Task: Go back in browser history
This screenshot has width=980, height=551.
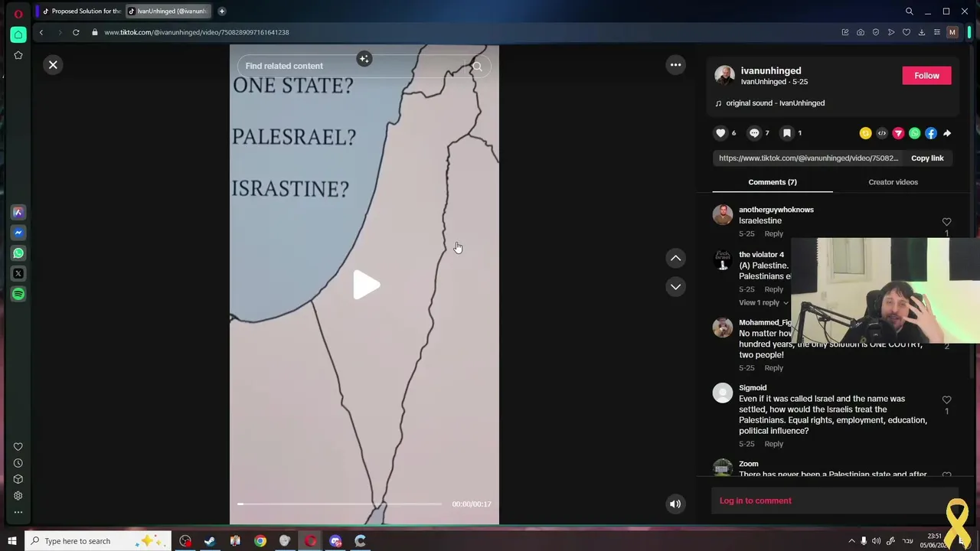Action: 41,32
